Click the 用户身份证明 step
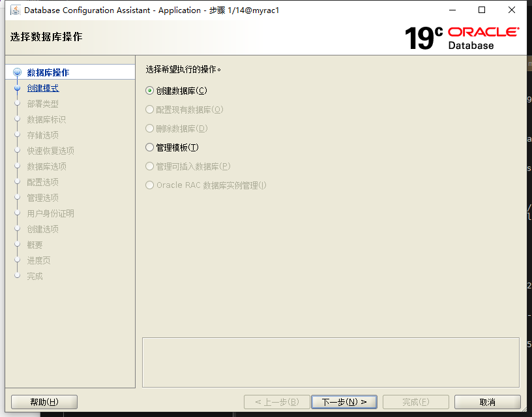532x417 pixels. [51, 213]
